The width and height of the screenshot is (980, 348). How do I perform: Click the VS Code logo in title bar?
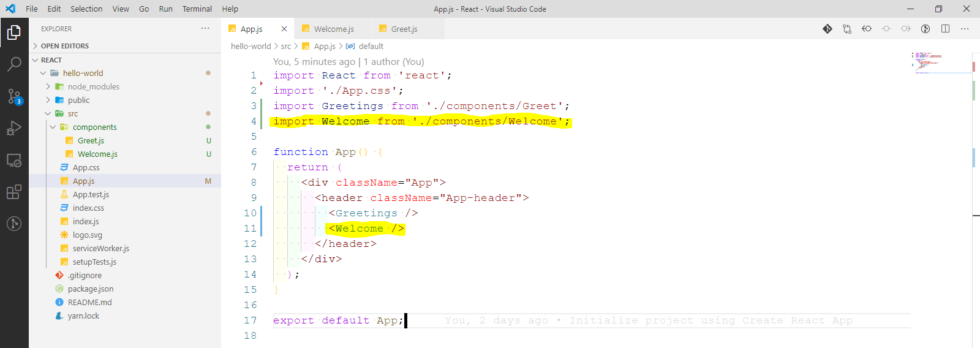coord(10,9)
